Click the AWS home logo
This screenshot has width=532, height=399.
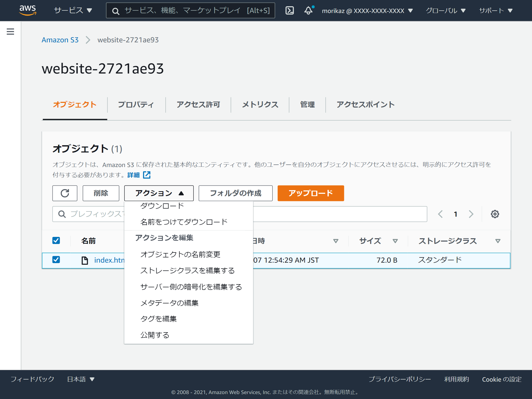pos(28,10)
